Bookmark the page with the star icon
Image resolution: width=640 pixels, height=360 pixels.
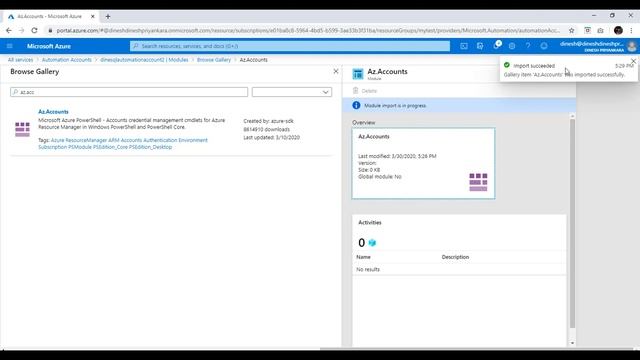[571, 30]
